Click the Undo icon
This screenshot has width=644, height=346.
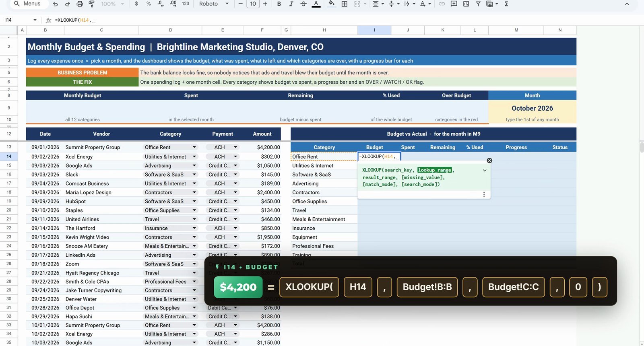point(56,4)
